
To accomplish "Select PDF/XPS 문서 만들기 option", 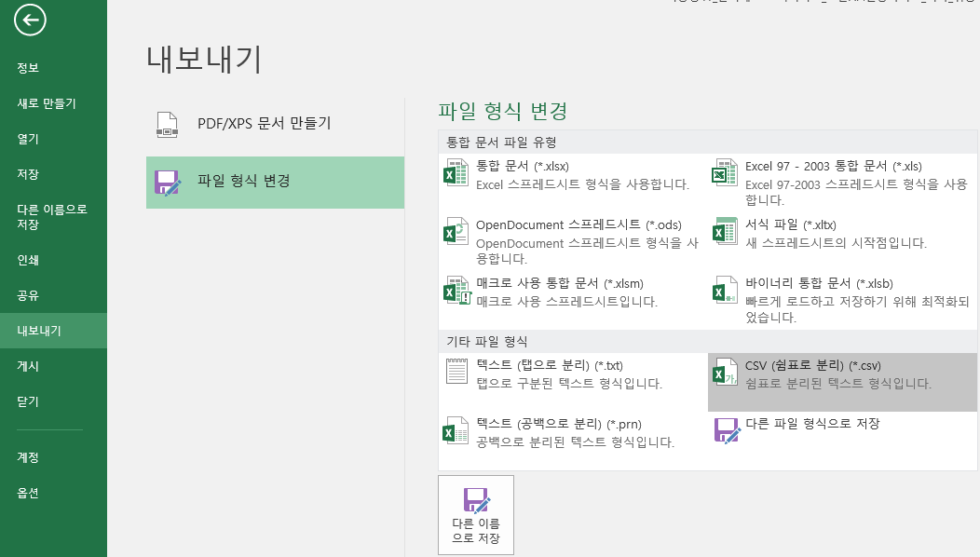I will [275, 125].
